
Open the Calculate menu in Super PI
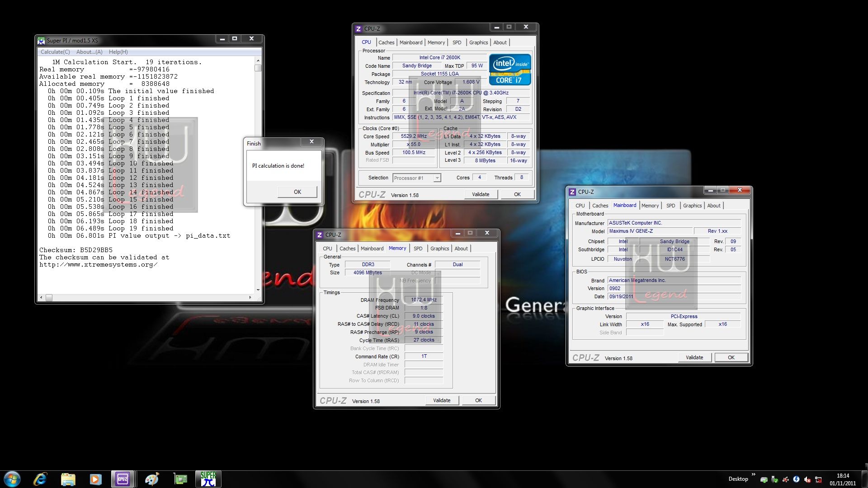(55, 52)
